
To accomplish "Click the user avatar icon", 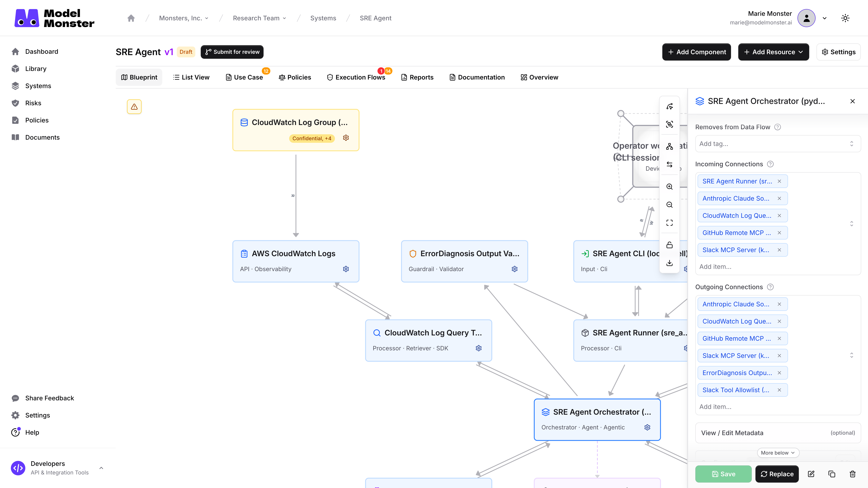I will coord(806,18).
